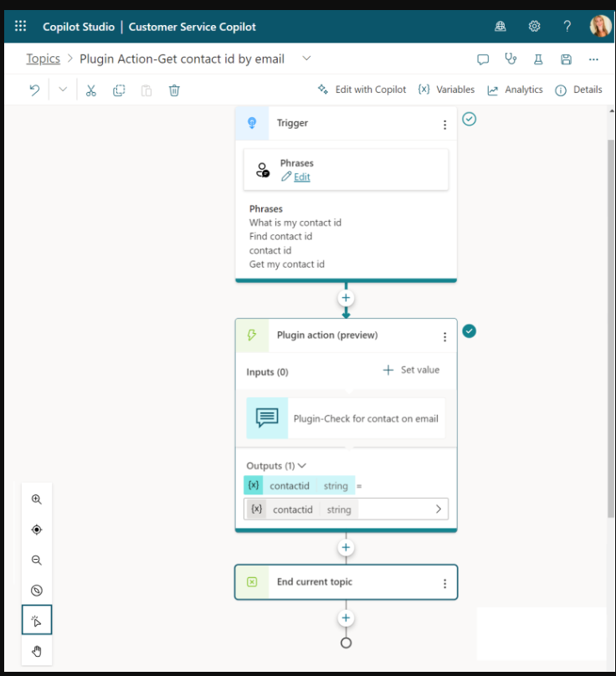Open the topic Details pane
This screenshot has width=616, height=676.
[x=578, y=90]
